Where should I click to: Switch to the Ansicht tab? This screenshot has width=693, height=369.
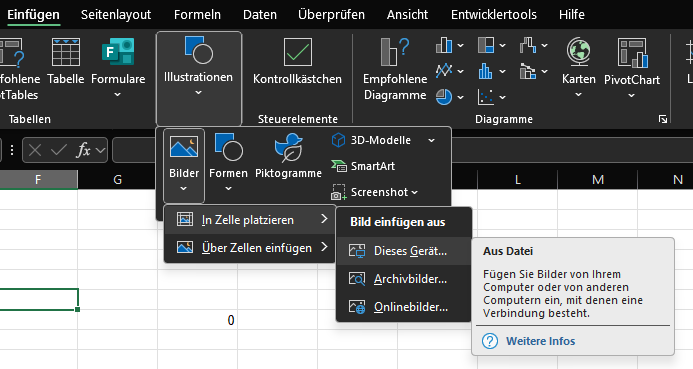[407, 15]
